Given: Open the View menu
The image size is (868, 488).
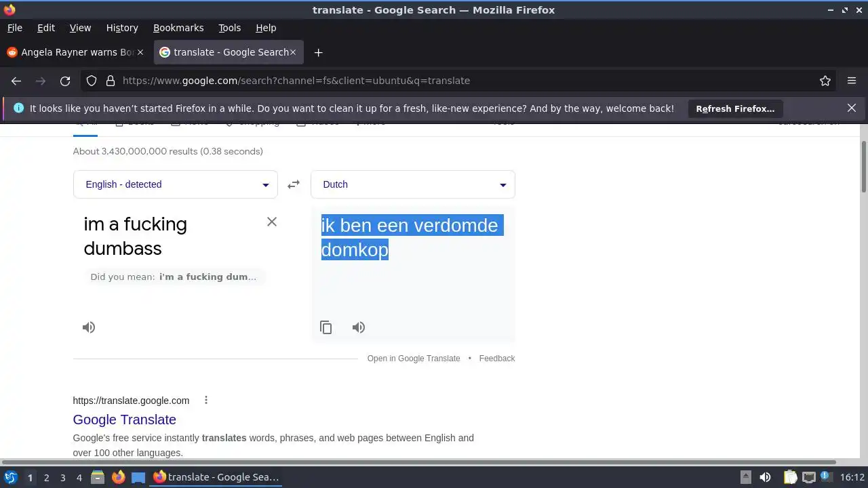Looking at the screenshot, I should click(x=80, y=28).
